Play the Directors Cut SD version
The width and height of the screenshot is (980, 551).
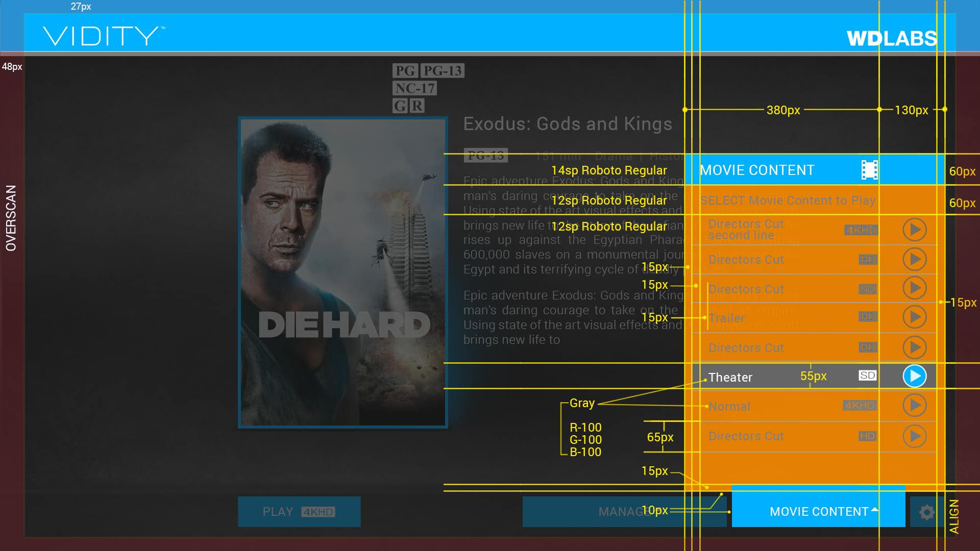[914, 288]
